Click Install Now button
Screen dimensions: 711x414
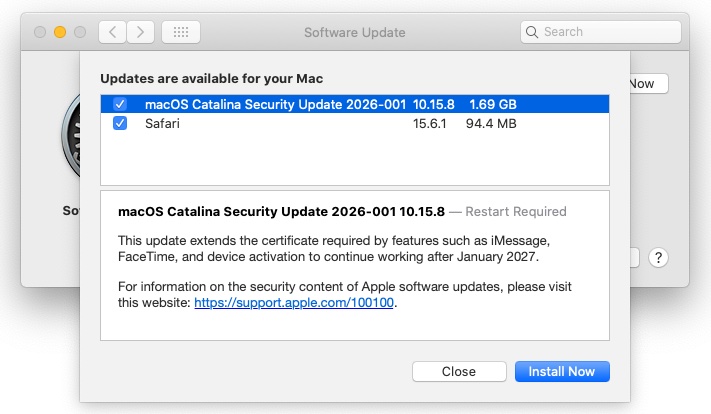coord(562,371)
